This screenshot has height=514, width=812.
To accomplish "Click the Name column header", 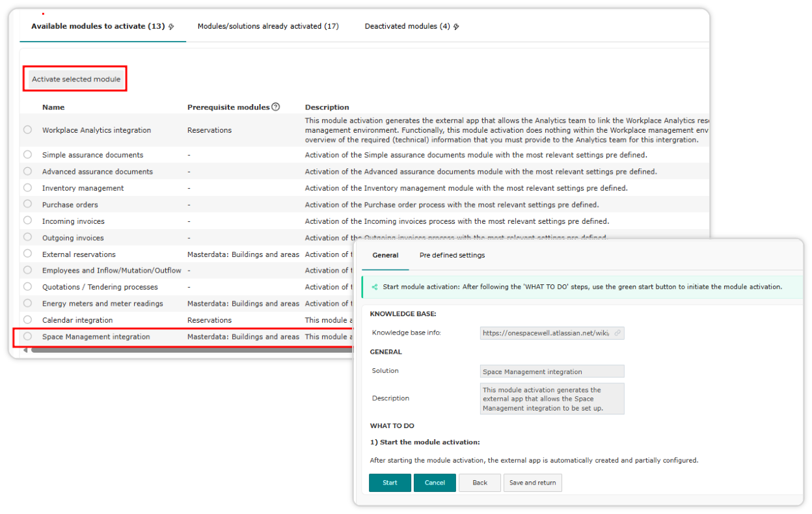I will pos(53,107).
